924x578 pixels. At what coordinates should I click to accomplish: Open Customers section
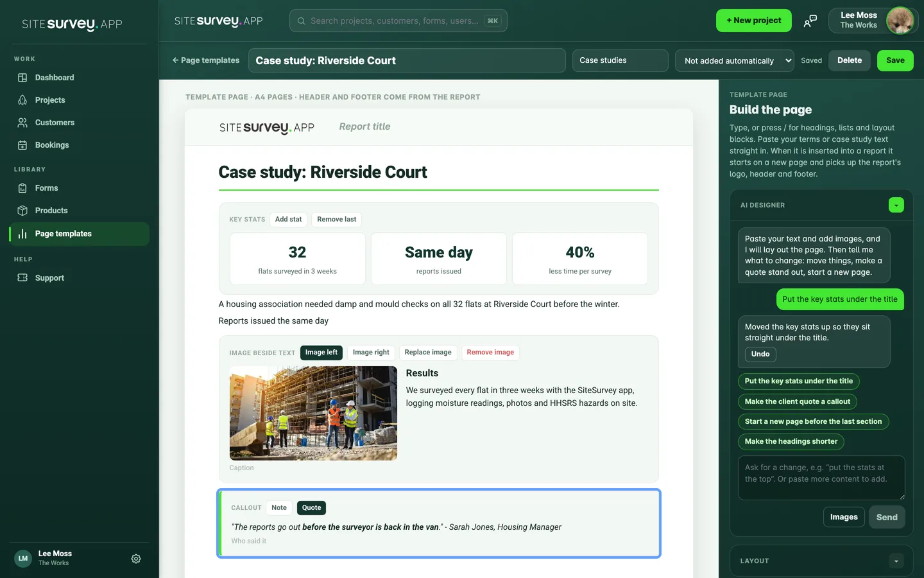pos(80,123)
